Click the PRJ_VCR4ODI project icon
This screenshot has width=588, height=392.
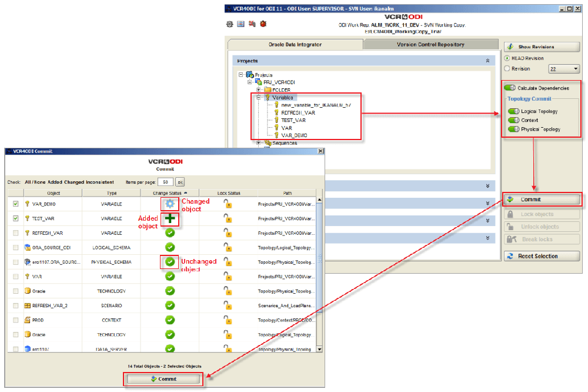coord(258,82)
